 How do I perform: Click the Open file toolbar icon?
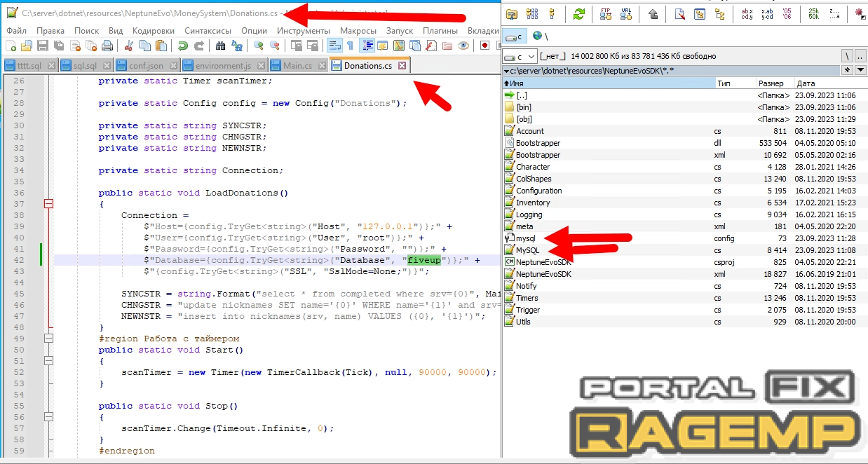tap(27, 46)
